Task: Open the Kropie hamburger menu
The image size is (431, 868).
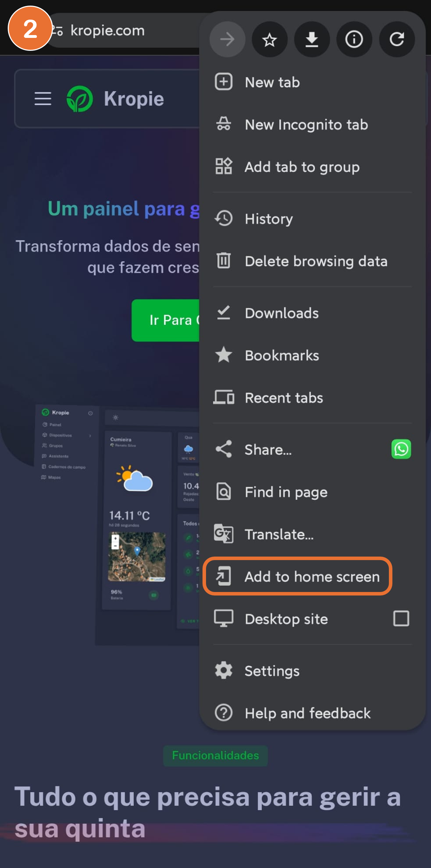Action: point(43,99)
